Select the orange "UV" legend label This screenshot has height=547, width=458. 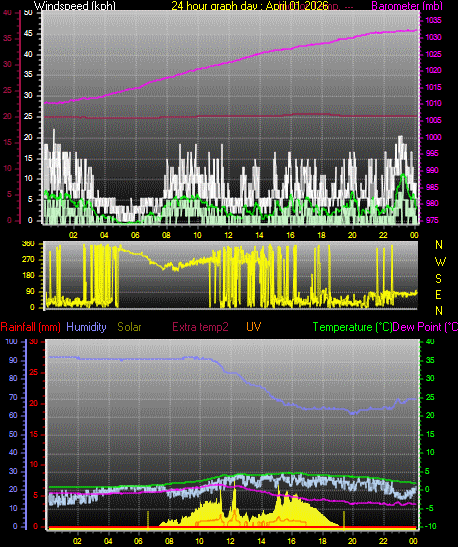coord(253,327)
